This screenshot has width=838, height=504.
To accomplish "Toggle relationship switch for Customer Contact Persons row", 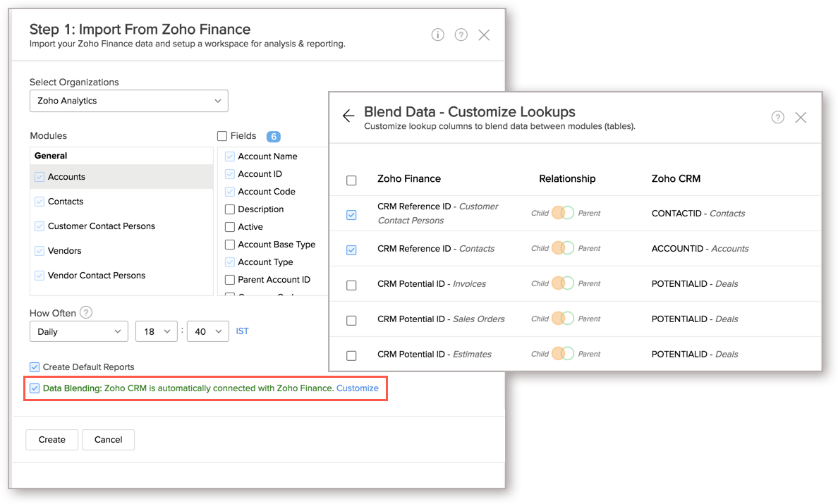I will coord(563,213).
